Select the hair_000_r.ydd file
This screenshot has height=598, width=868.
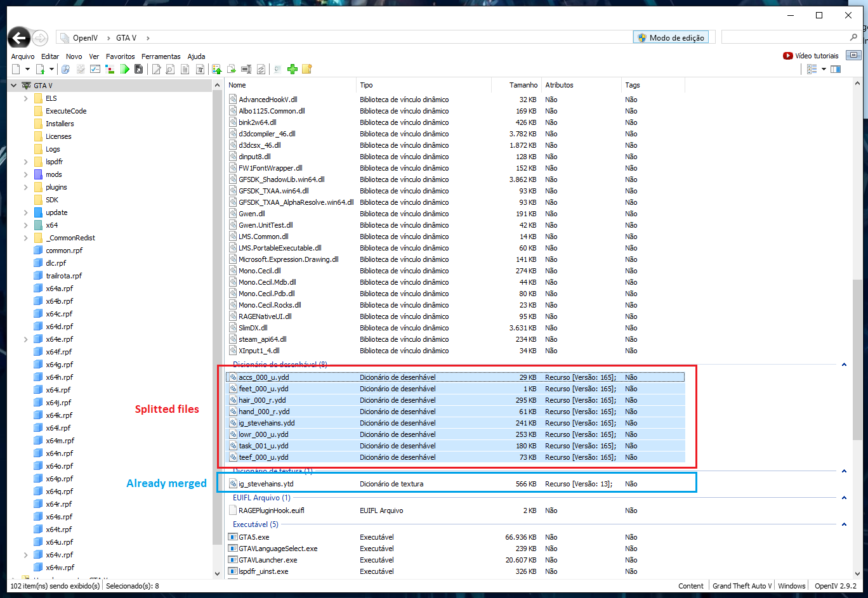point(456,400)
